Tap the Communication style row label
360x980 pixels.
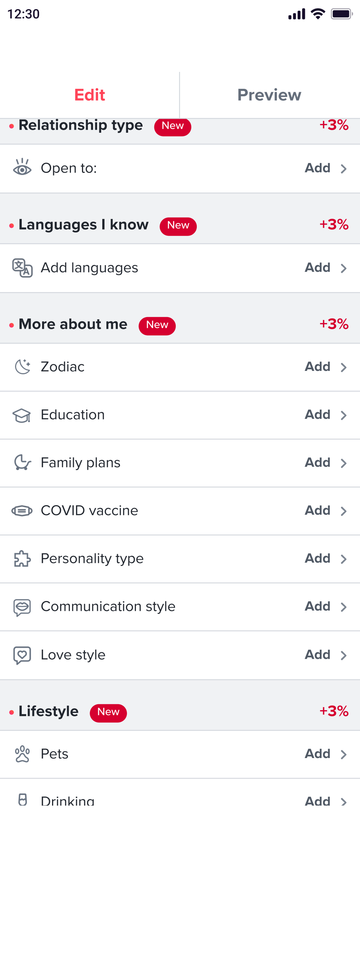[x=108, y=607]
